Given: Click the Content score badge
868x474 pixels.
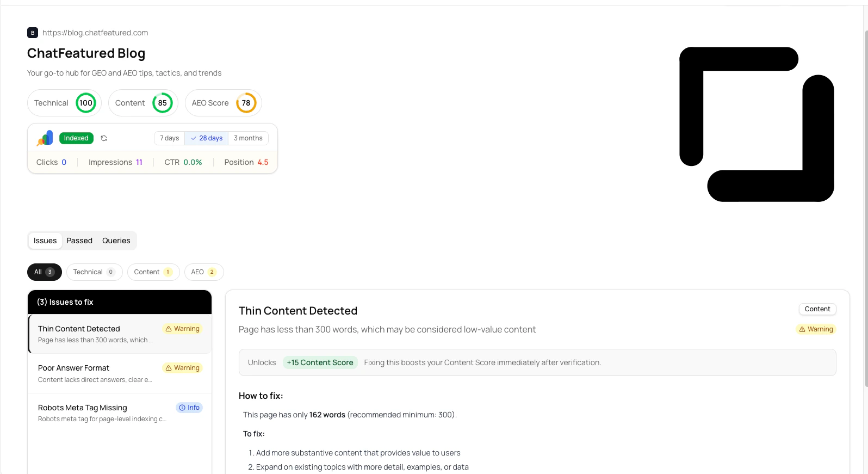Looking at the screenshot, I should click(144, 103).
